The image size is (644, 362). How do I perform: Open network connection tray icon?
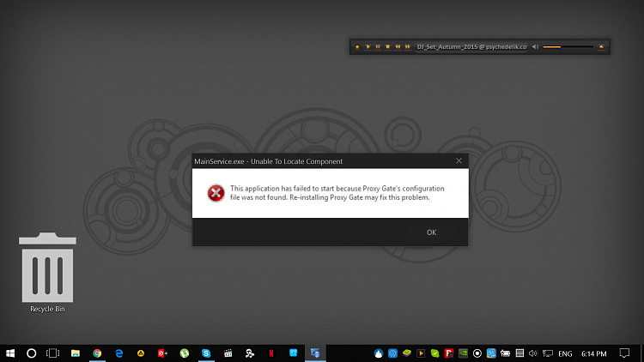(x=548, y=353)
